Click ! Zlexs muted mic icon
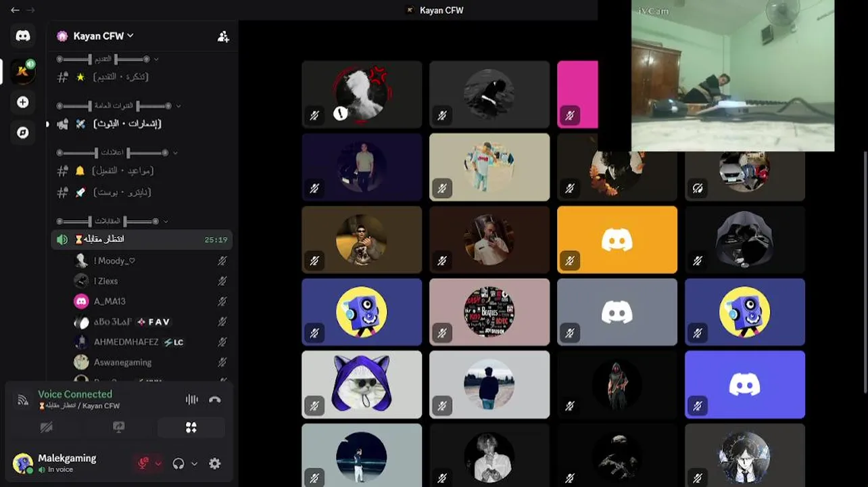Image resolution: width=868 pixels, height=487 pixels. pos(222,281)
